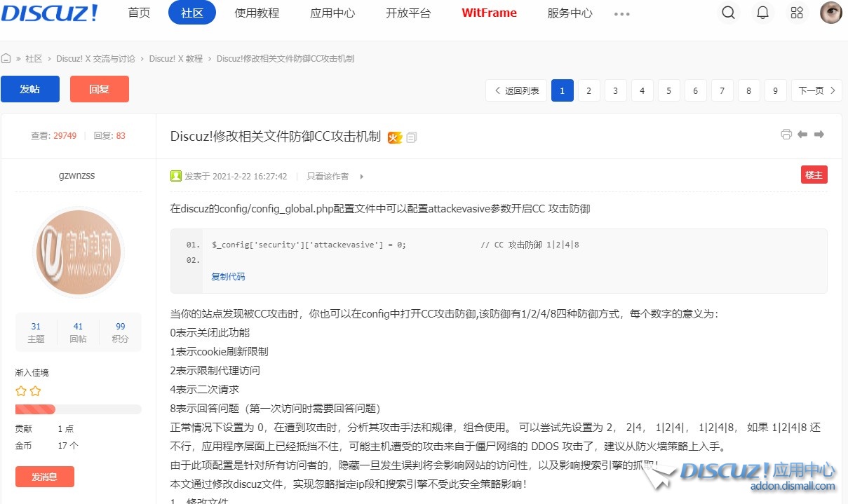Open notifications bell icon
Screen dimensions: 848x504
click(x=762, y=13)
